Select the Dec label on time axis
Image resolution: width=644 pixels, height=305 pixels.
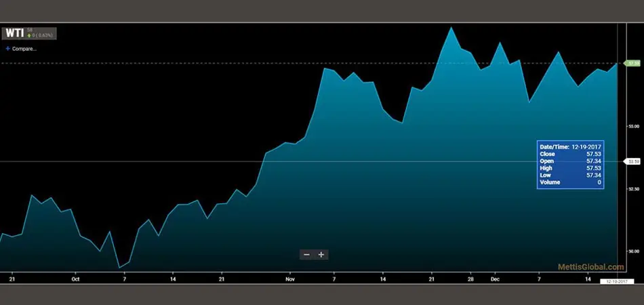[495, 279]
